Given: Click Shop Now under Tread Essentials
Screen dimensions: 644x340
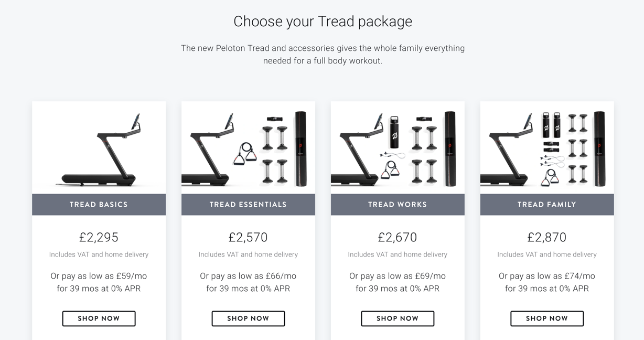Looking at the screenshot, I should tap(248, 318).
